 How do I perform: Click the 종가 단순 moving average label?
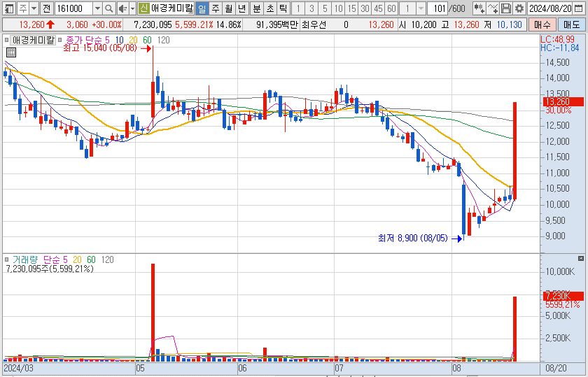click(x=84, y=40)
